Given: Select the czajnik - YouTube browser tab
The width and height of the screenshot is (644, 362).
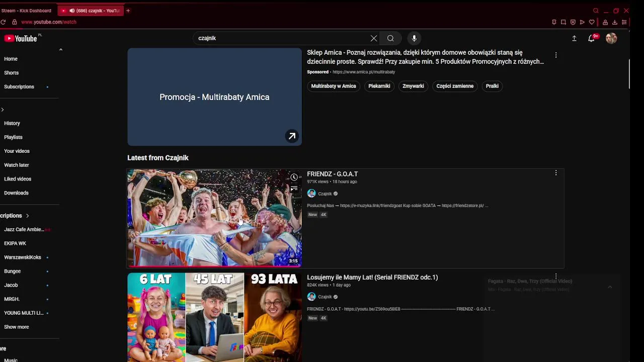Looking at the screenshot, I should [x=91, y=11].
